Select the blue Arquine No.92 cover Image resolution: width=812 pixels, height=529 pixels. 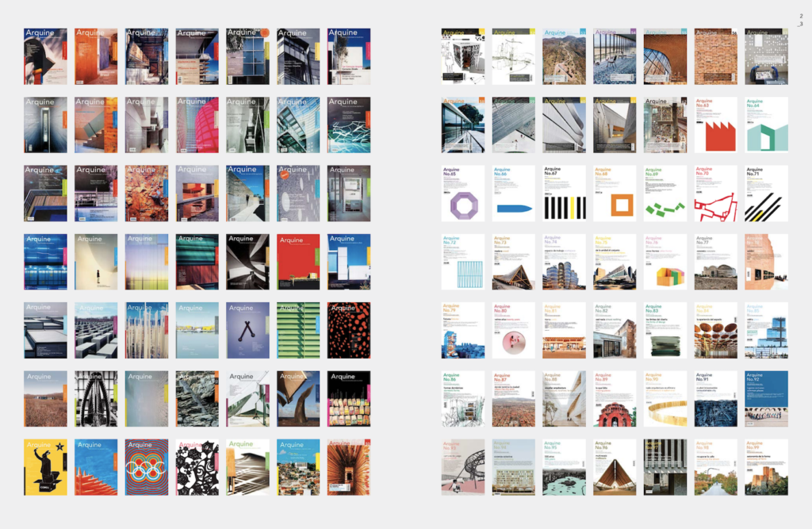767,398
